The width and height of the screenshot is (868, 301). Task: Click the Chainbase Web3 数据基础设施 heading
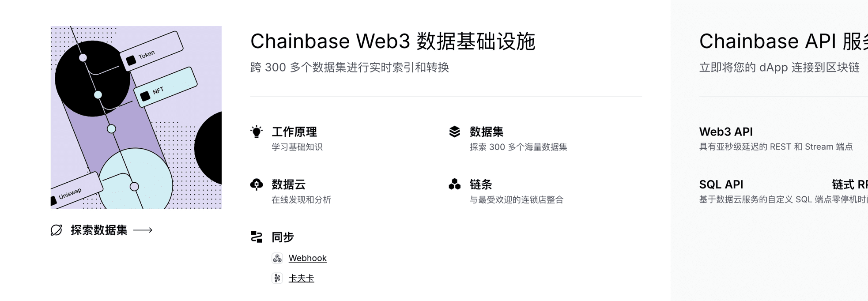392,41
